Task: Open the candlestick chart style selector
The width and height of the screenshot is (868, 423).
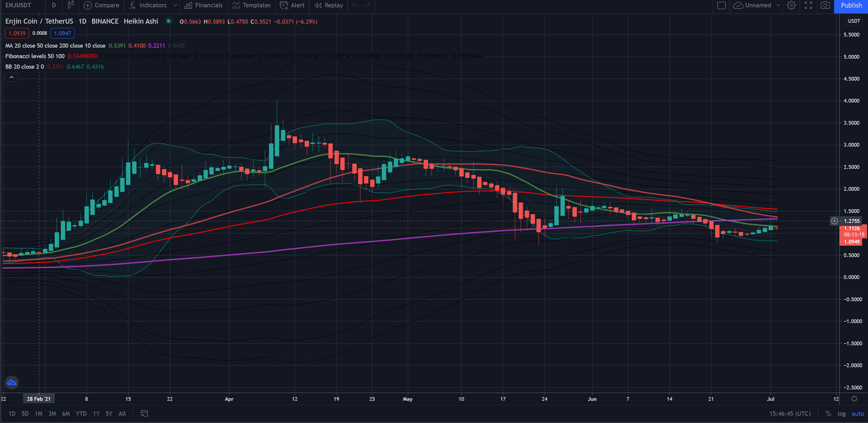Action: coord(71,5)
